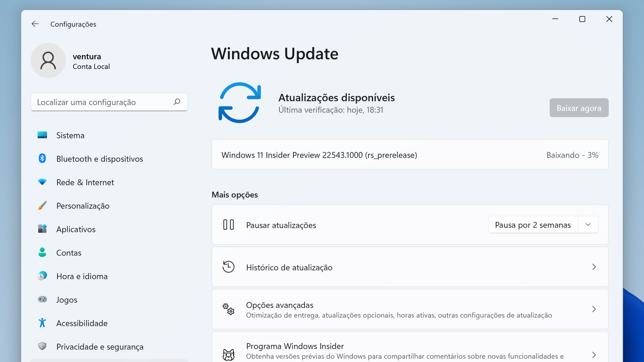This screenshot has height=362, width=644.
Task: Open Histórico de atualização row
Action: pyautogui.click(x=410, y=267)
